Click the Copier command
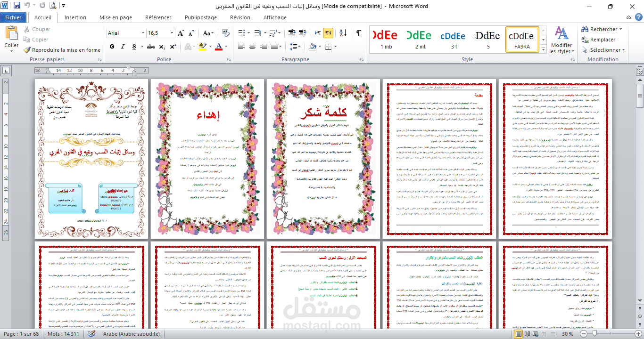Image resolution: width=644 pixels, height=339 pixels. (36, 40)
